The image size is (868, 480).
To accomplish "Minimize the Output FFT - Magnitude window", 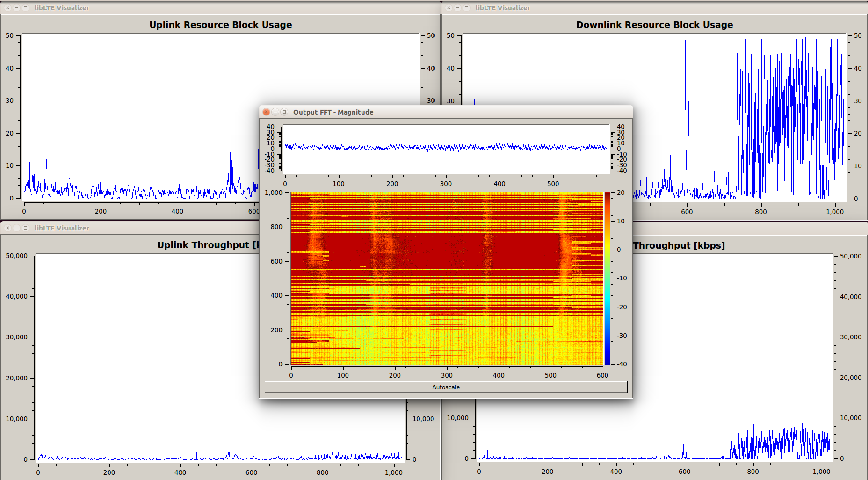I will 275,112.
